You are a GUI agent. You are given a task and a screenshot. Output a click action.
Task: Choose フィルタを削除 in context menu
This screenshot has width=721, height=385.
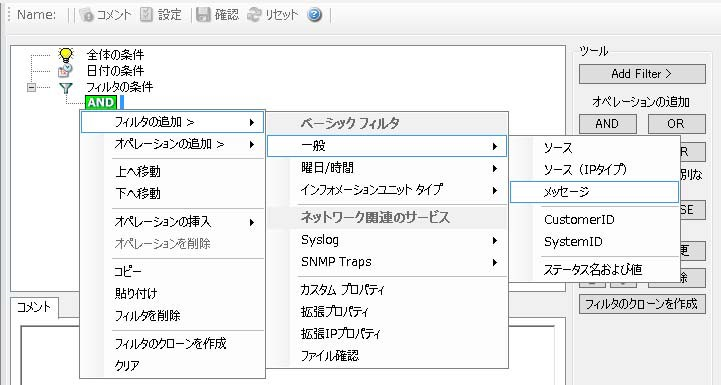(x=172, y=316)
